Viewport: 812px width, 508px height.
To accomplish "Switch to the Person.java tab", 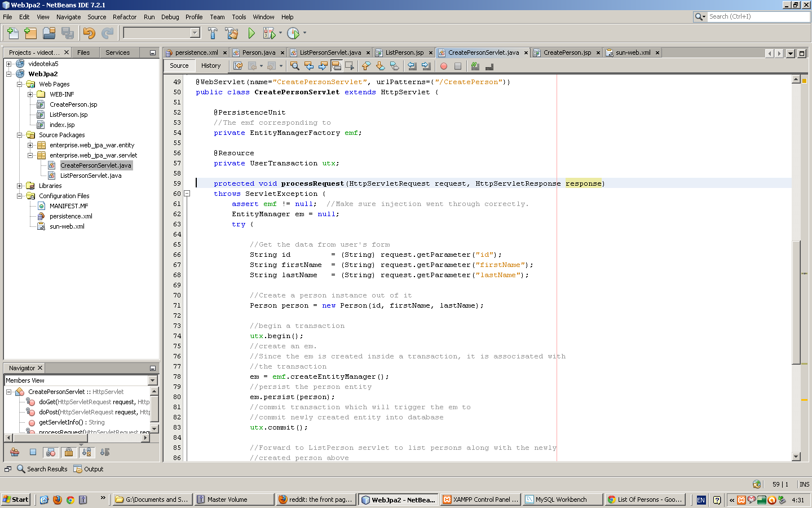I will point(258,52).
